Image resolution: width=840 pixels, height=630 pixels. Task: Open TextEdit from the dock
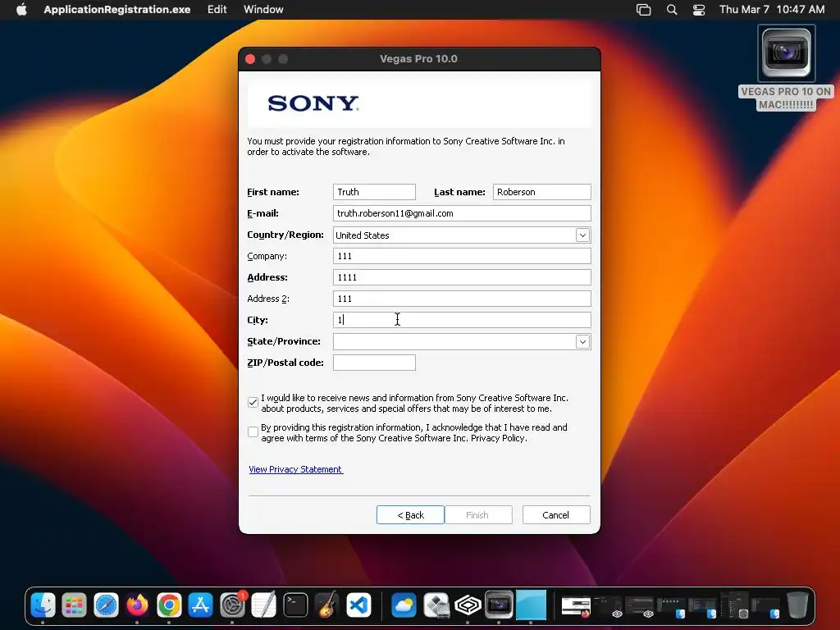[x=264, y=605]
